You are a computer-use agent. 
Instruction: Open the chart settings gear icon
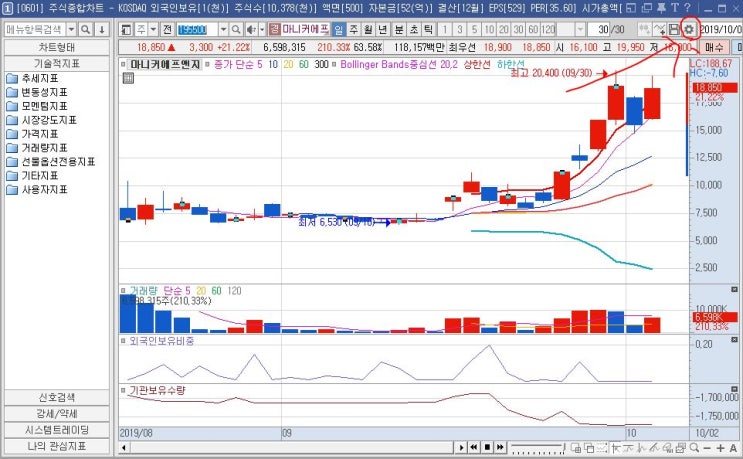click(x=689, y=30)
